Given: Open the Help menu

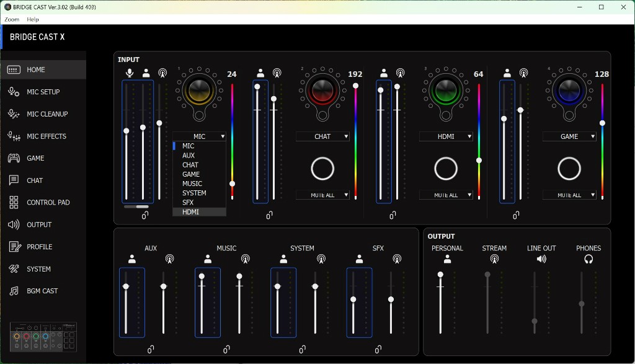Looking at the screenshot, I should (x=33, y=19).
